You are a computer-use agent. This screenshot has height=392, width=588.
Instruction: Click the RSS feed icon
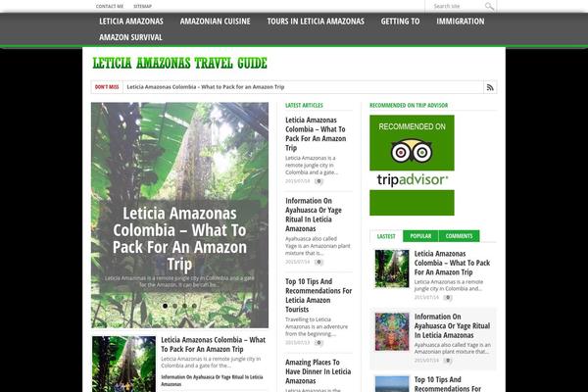pos(490,87)
